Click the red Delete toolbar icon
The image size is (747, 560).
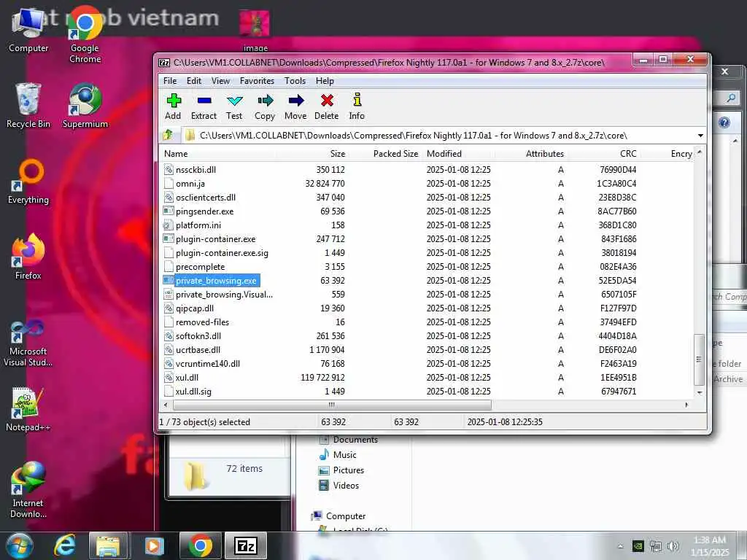tap(326, 106)
